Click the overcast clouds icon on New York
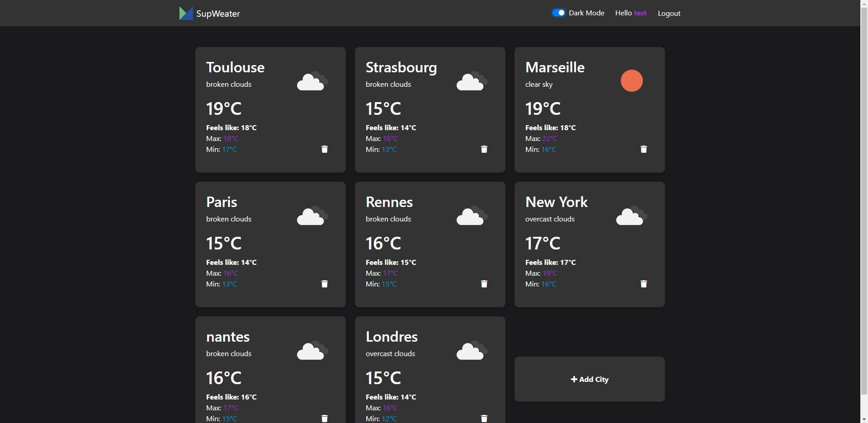868x423 pixels. (x=631, y=216)
